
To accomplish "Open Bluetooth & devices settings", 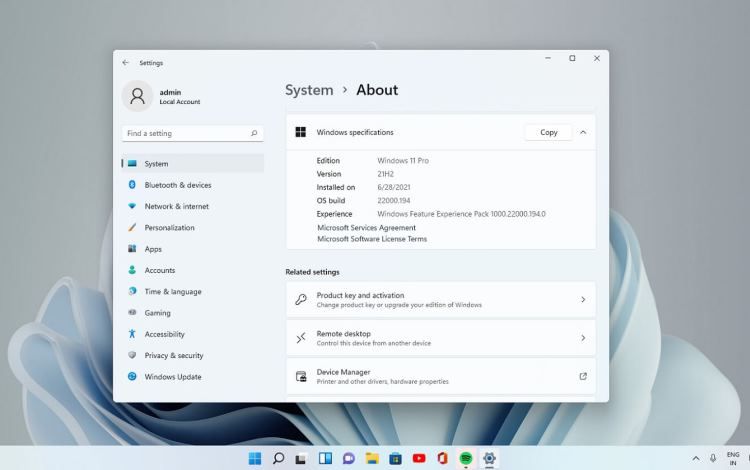I will pos(177,185).
